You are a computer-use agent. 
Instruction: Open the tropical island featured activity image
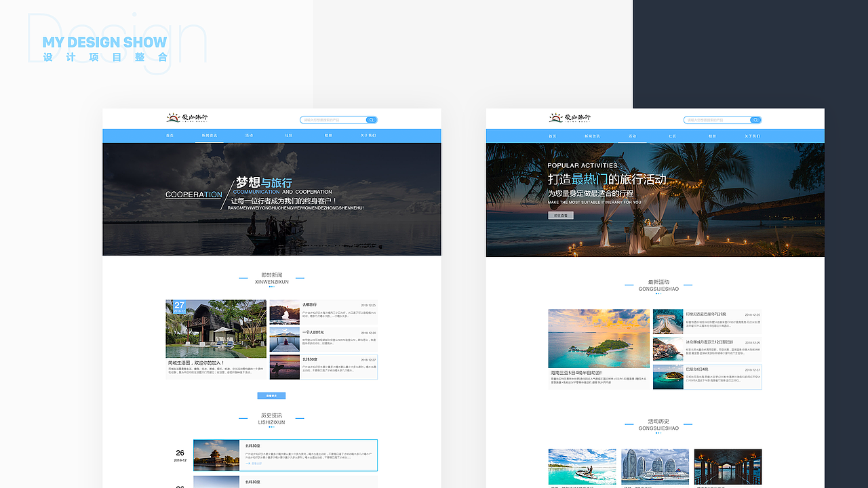tap(599, 339)
